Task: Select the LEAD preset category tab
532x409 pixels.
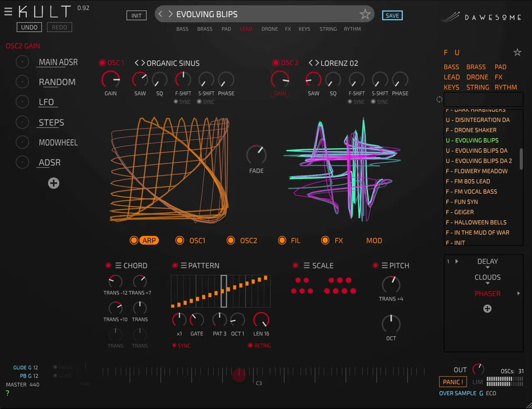Action: [246, 29]
